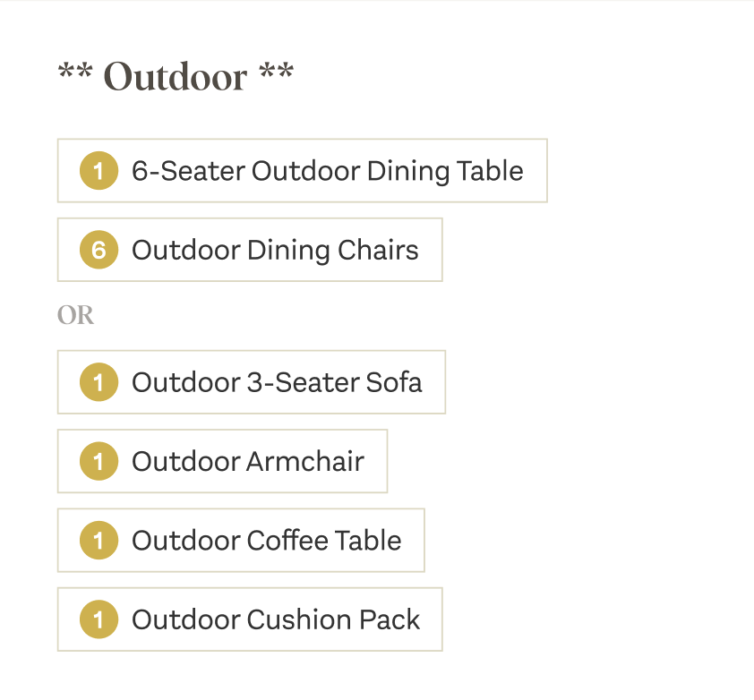754x700 pixels.
Task: Choose the Outdoor 3-Seater Sofa label
Action: tap(277, 382)
